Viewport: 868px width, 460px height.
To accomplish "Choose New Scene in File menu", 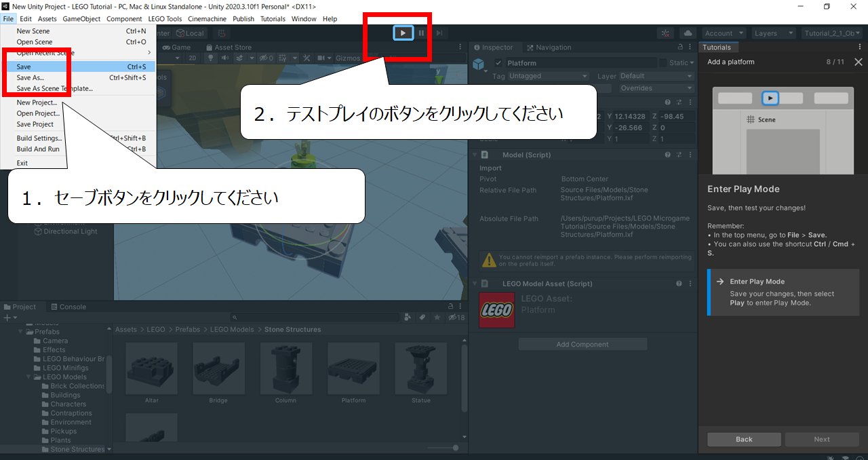I will 78,31.
